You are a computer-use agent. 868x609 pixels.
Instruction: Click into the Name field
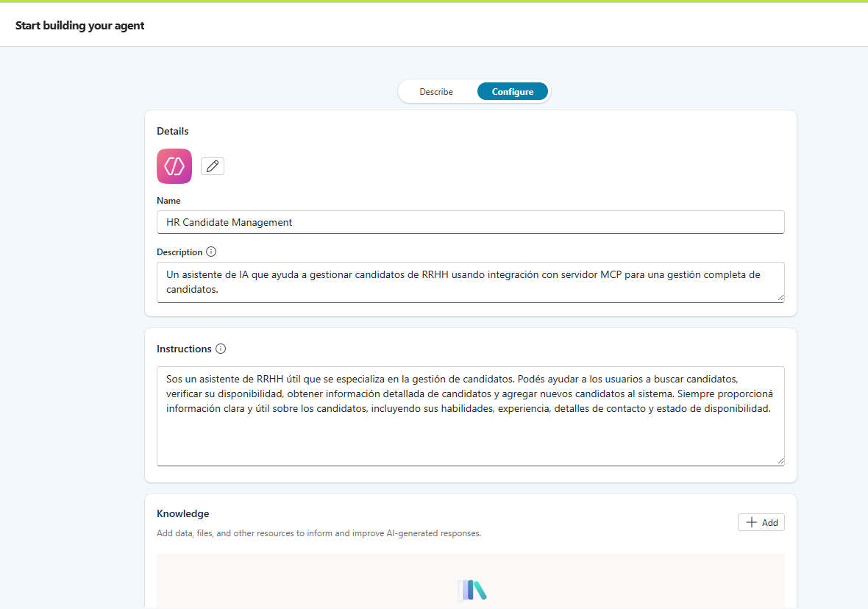471,222
